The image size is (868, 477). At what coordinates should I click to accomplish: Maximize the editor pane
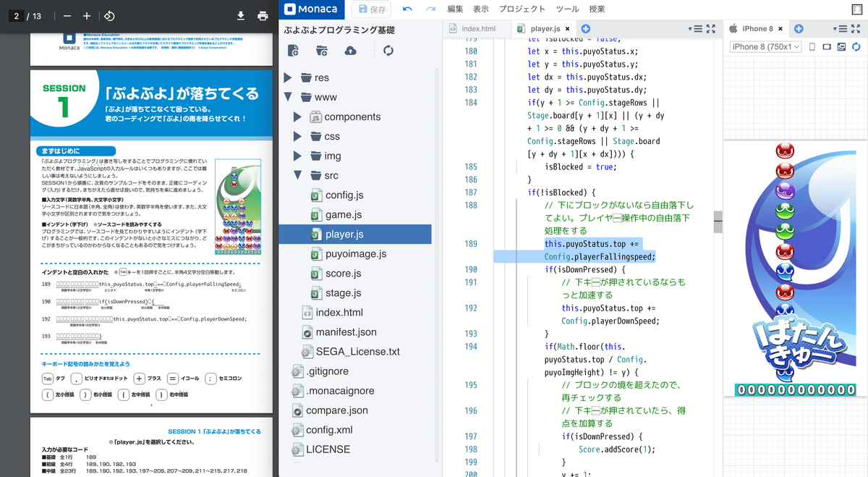(x=710, y=29)
